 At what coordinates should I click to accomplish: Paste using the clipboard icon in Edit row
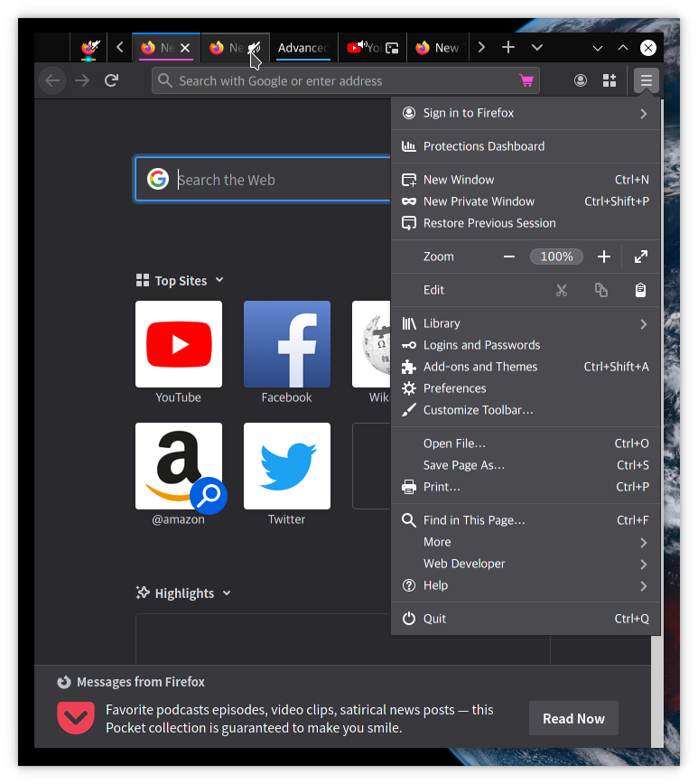pos(640,290)
